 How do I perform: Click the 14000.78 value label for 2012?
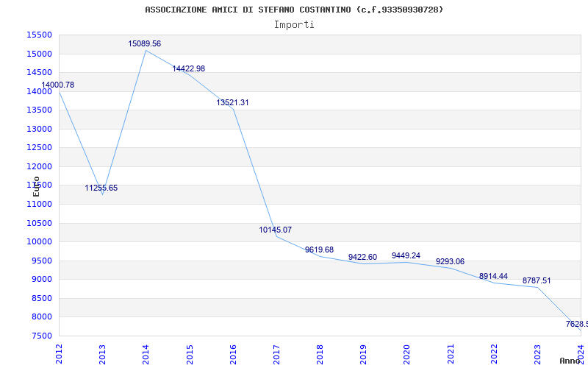point(58,85)
